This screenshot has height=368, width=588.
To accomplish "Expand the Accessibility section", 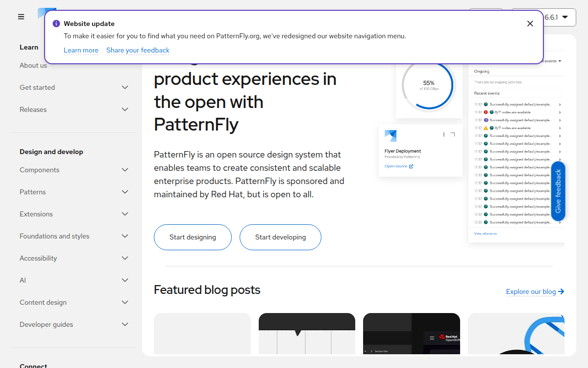I will 74,258.
